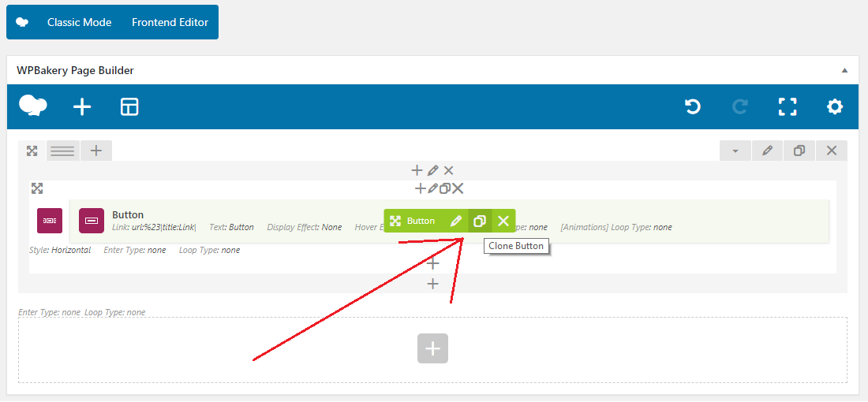
Task: Open the row layout selector
Action: coord(62,151)
